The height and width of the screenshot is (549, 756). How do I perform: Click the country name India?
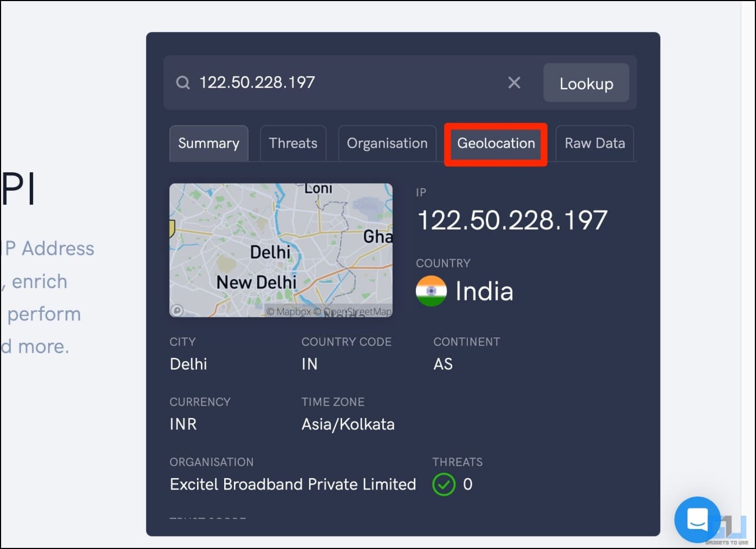click(484, 291)
